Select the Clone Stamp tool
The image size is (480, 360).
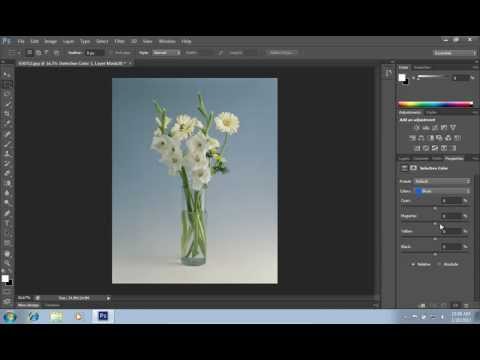[x=7, y=154]
